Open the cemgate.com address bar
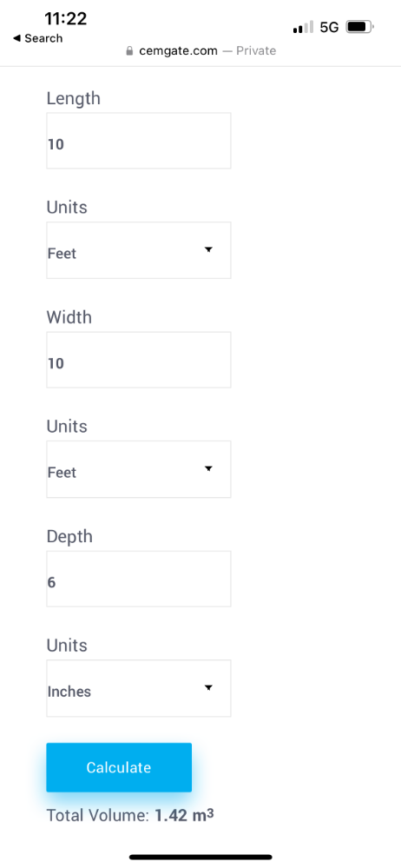Viewport: 401px width, 868px height. point(200,51)
